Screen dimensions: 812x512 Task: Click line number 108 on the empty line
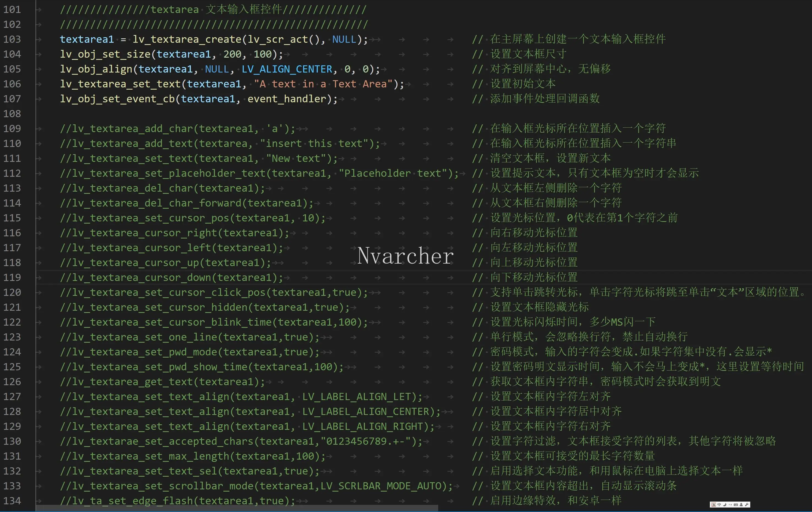tap(12, 114)
